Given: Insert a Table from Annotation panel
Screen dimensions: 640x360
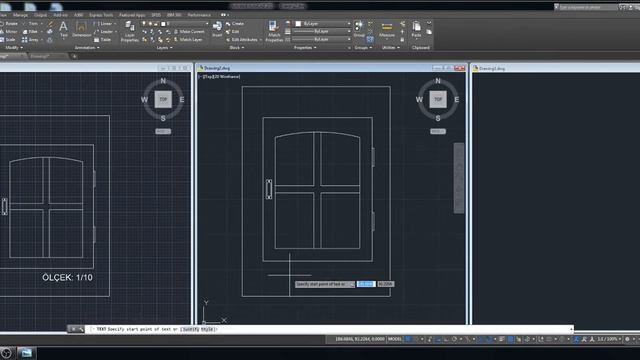Looking at the screenshot, I should tap(102, 40).
